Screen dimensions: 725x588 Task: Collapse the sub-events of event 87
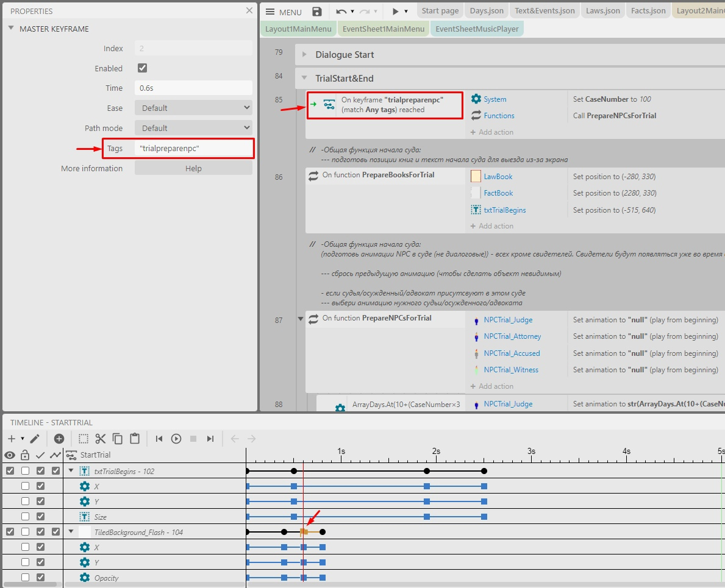point(301,318)
